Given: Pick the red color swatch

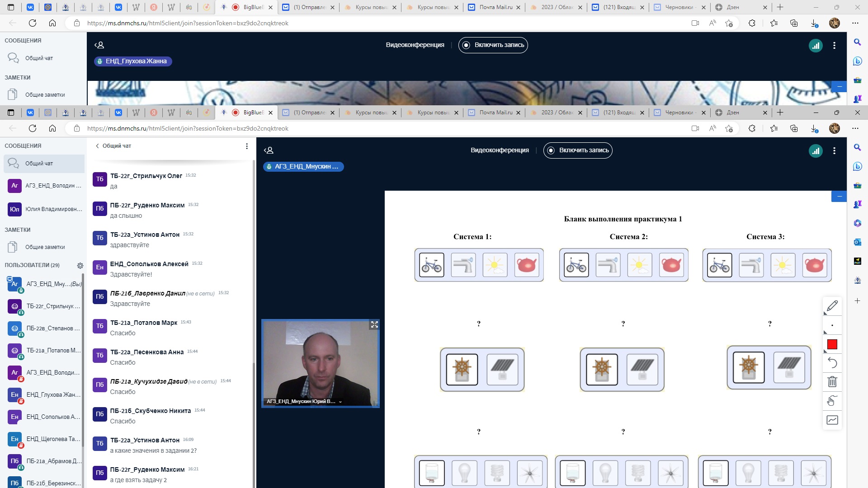Looking at the screenshot, I should (832, 345).
